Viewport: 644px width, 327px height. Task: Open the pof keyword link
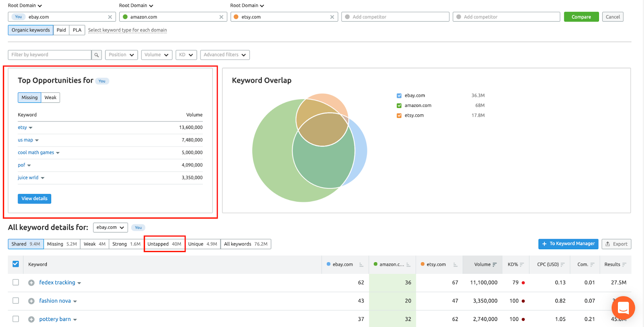click(21, 165)
